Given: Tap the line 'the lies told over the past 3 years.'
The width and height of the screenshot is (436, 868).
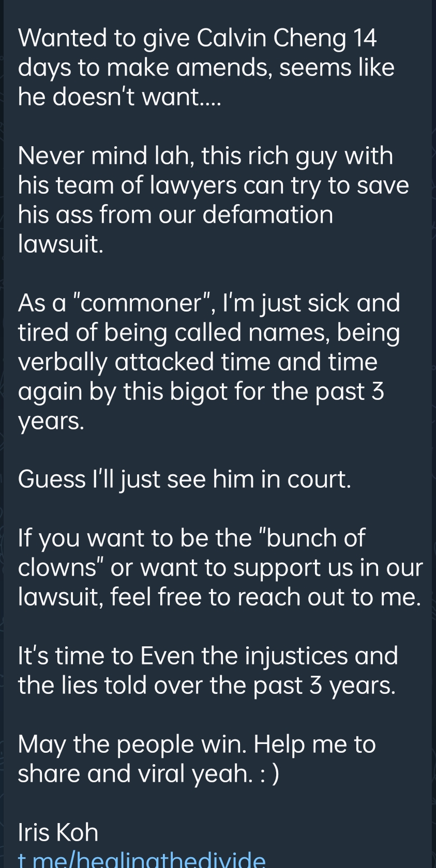Looking at the screenshot, I should [x=207, y=686].
